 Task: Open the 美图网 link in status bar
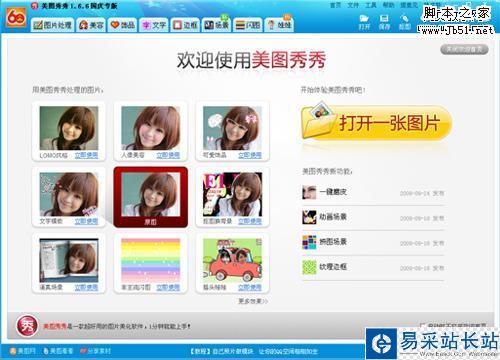(23, 351)
